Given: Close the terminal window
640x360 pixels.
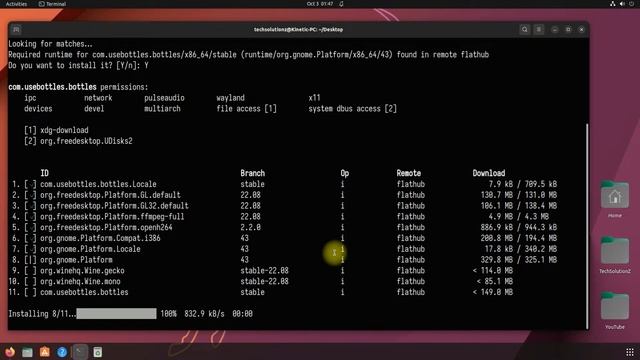Looking at the screenshot, I should [582, 29].
